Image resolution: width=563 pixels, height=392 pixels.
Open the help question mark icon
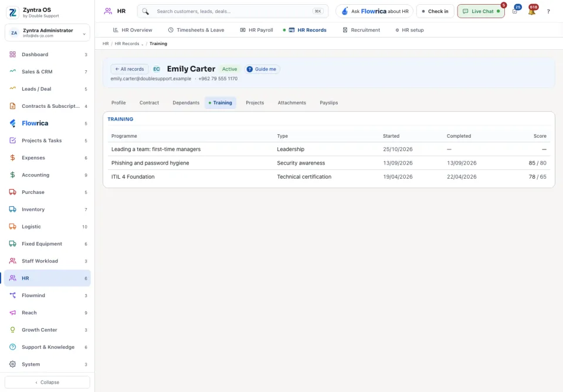click(548, 12)
